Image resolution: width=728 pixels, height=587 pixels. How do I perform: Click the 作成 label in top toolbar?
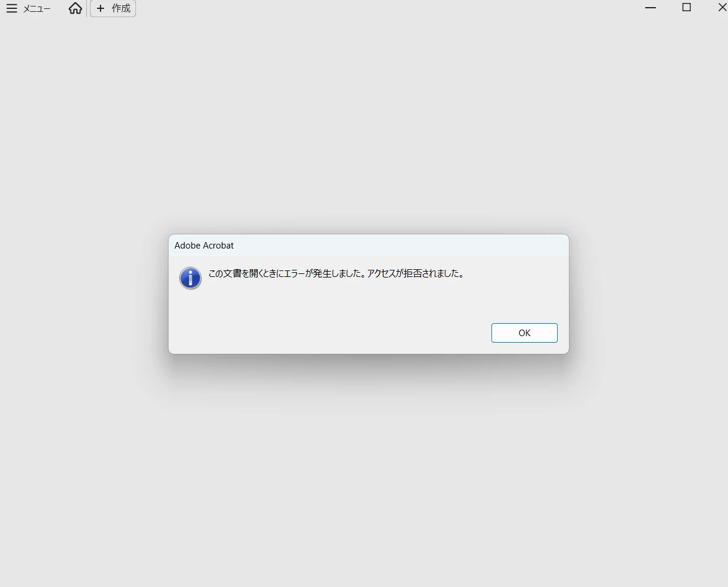tap(121, 8)
